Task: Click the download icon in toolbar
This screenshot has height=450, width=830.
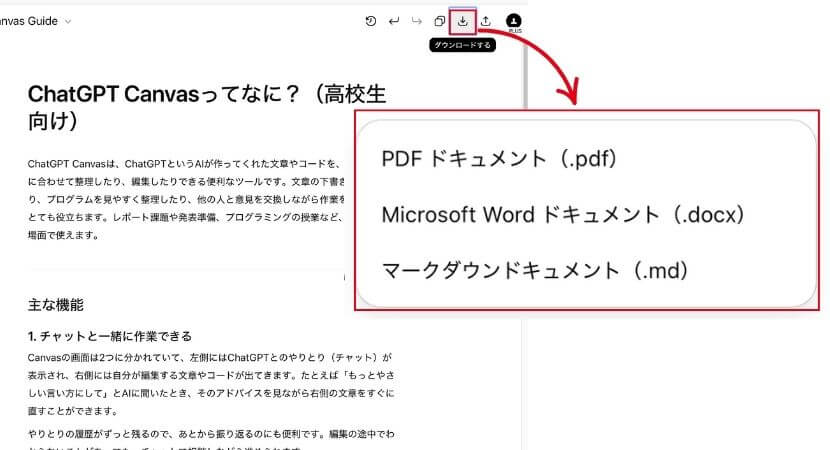Action: (x=463, y=21)
